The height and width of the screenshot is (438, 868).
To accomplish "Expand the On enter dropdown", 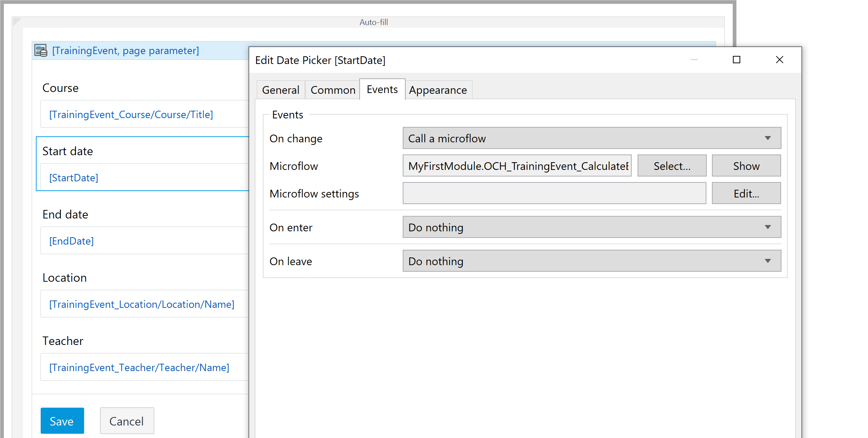I will [592, 227].
